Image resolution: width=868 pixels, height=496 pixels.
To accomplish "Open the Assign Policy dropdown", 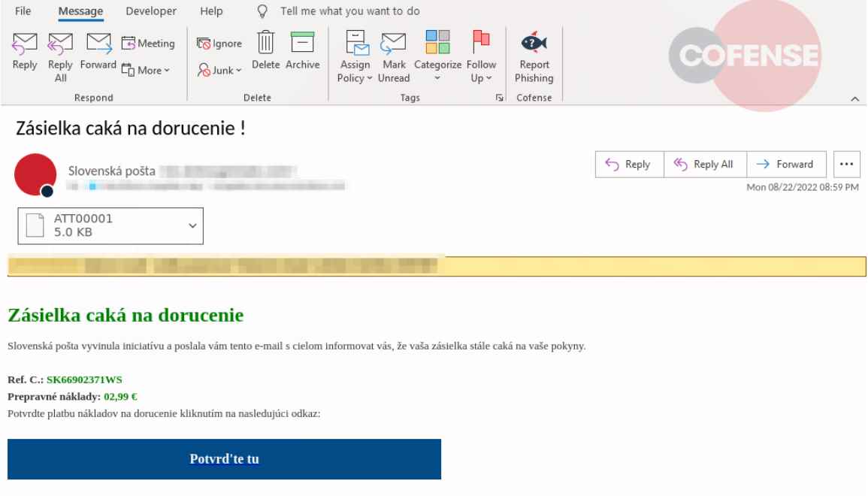I will (x=355, y=57).
